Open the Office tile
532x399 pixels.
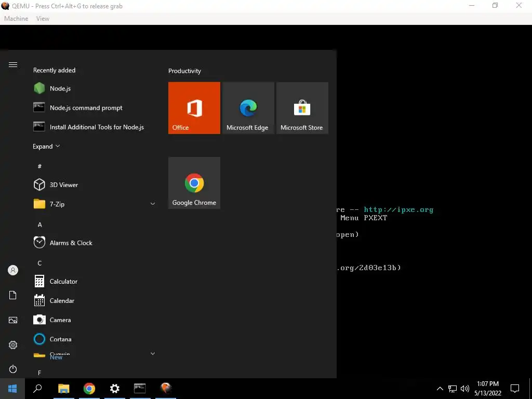(x=194, y=108)
